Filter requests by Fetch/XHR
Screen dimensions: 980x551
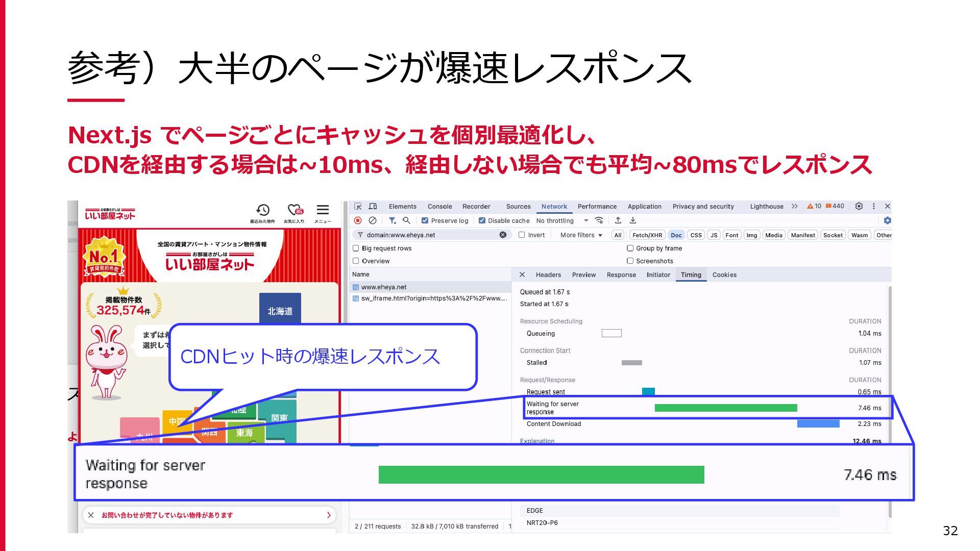click(x=647, y=235)
